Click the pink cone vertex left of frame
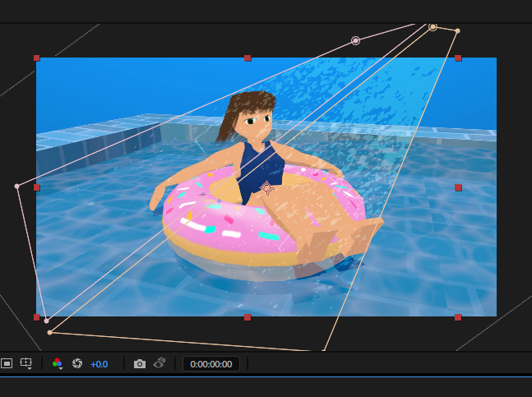 click(17, 186)
